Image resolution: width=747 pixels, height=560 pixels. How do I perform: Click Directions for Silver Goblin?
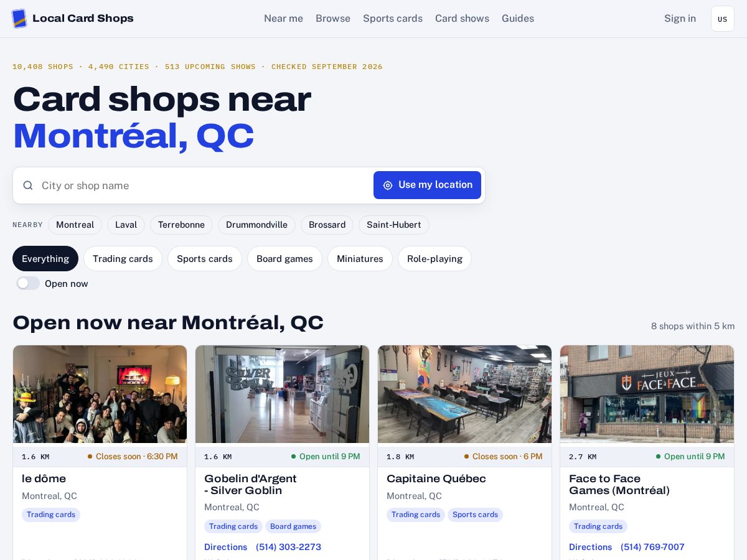pos(225,547)
